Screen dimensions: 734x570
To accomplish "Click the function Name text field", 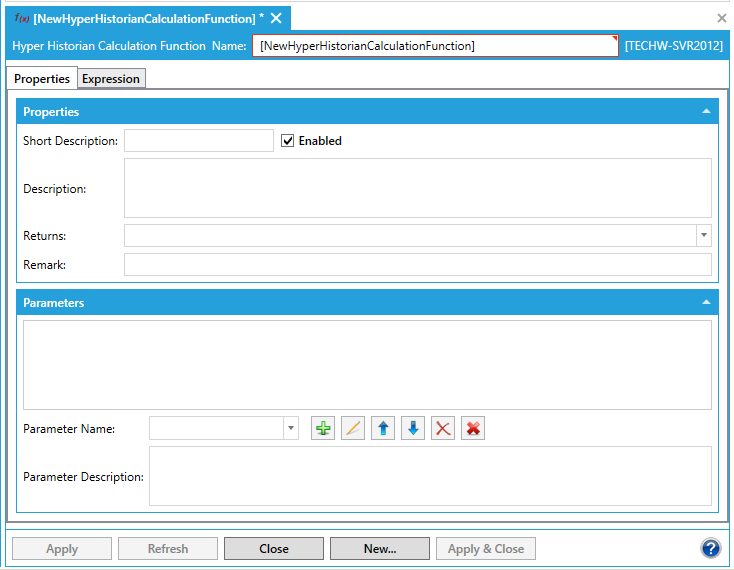I will [435, 46].
